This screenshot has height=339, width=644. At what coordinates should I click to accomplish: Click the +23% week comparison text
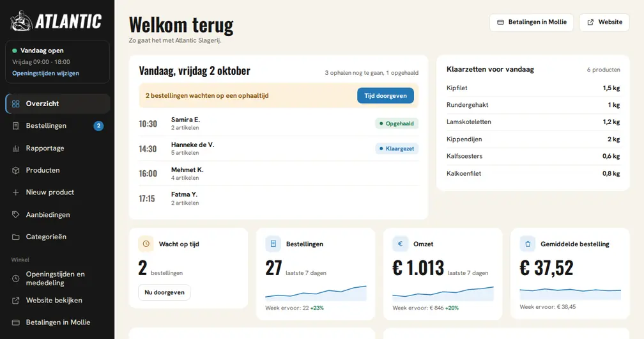pos(317,308)
